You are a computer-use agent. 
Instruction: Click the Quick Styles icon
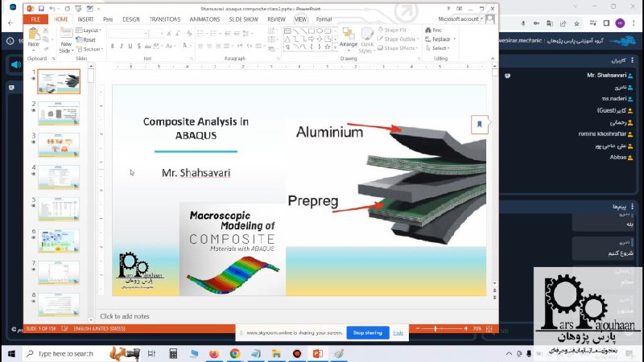367,35
